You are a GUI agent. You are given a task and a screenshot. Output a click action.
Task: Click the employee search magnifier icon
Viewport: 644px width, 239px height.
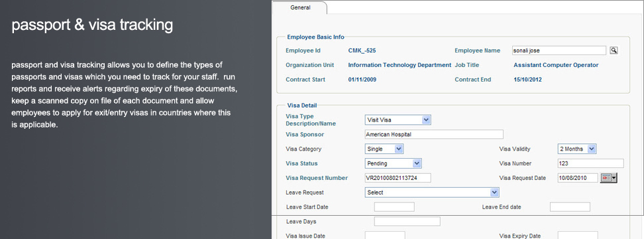click(x=614, y=50)
